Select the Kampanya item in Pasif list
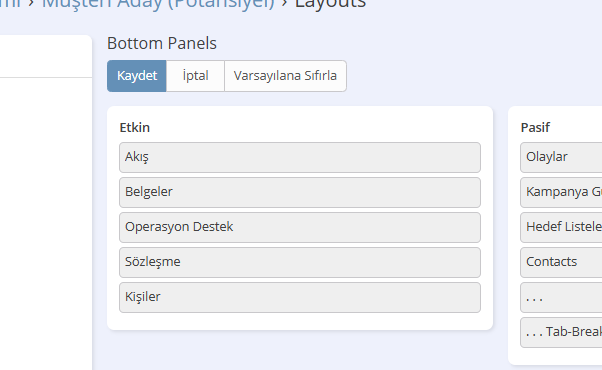 coord(561,192)
